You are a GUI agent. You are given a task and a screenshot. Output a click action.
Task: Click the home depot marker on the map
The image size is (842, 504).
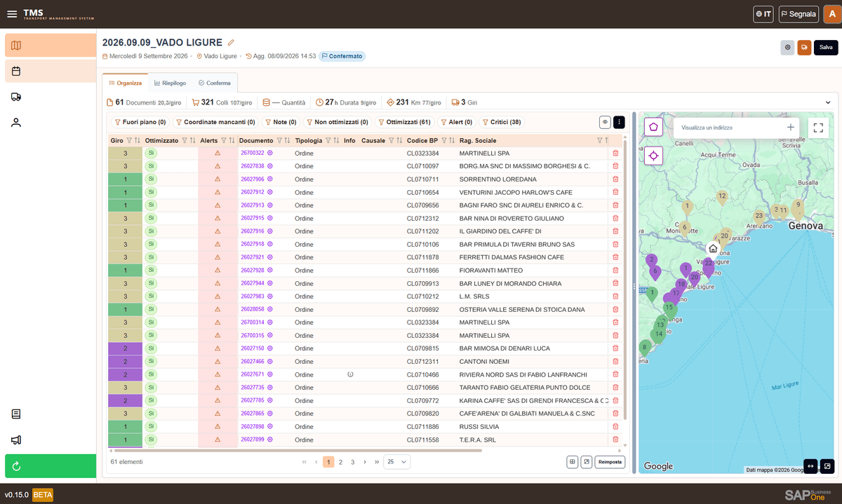(713, 248)
